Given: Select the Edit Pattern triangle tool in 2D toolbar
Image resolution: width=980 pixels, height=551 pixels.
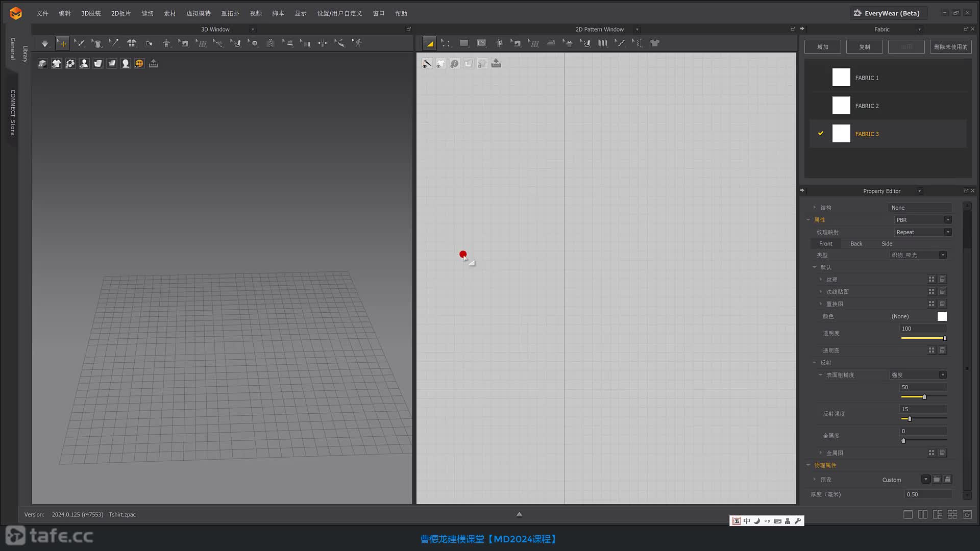Looking at the screenshot, I should tap(430, 43).
